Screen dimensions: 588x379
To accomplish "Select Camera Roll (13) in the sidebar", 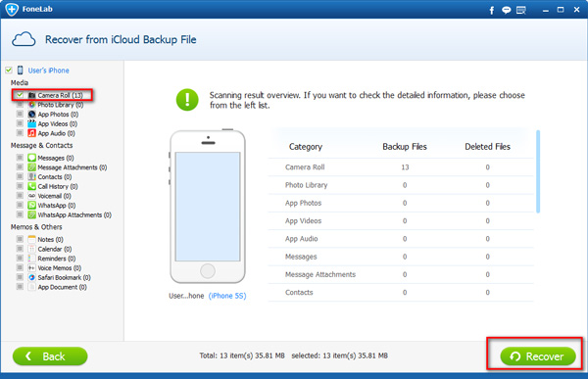I will pos(60,95).
